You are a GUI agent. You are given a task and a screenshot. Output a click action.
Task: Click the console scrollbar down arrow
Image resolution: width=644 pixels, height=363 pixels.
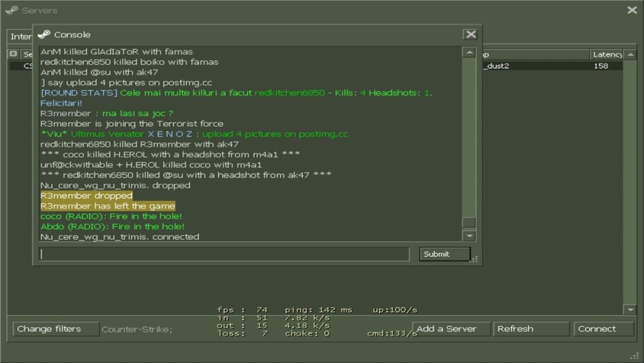click(469, 235)
